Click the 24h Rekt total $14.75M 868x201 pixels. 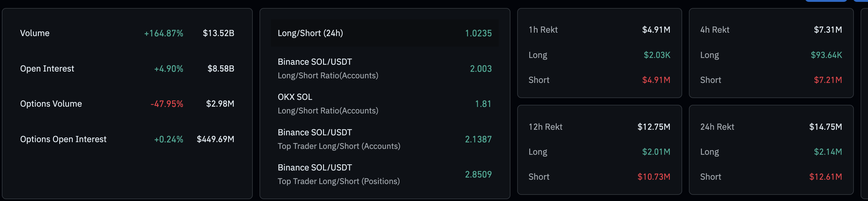(x=825, y=127)
